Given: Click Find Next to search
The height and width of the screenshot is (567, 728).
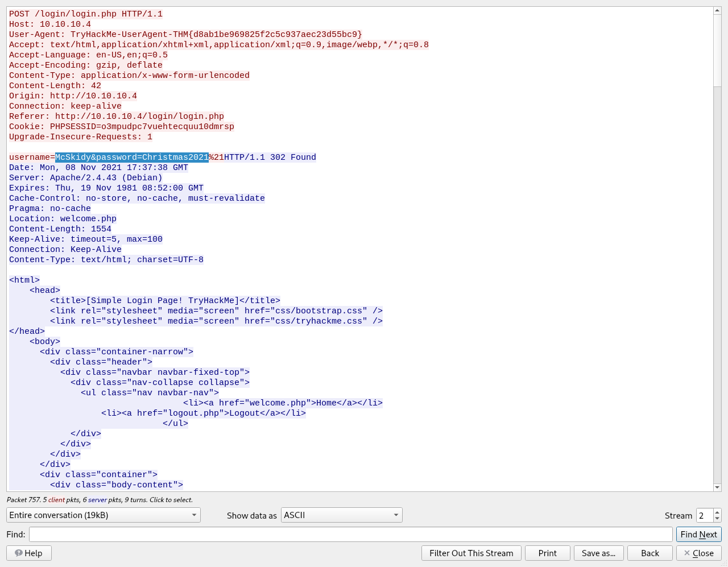Looking at the screenshot, I should [x=698, y=535].
